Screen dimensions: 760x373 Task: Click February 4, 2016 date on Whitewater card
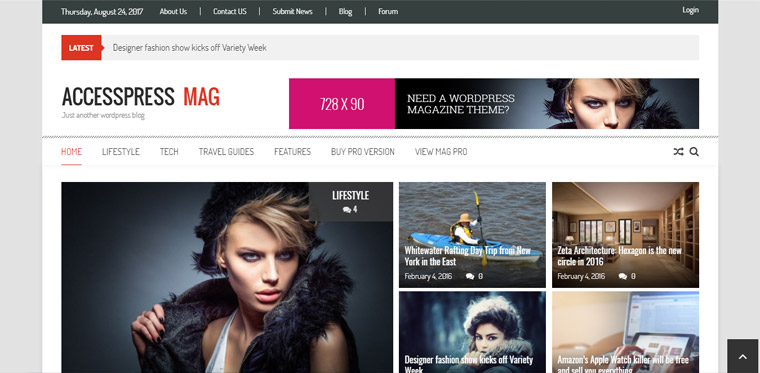[x=428, y=276]
